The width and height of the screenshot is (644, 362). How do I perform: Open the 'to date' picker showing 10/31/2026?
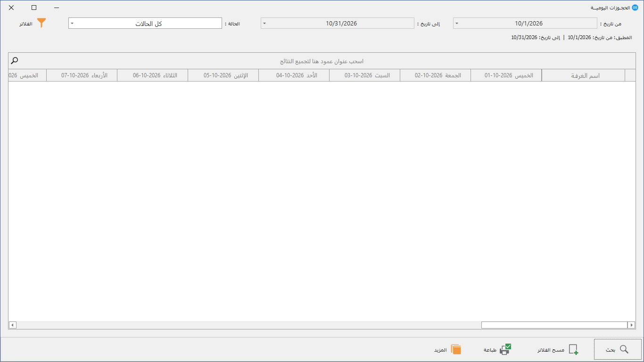338,24
